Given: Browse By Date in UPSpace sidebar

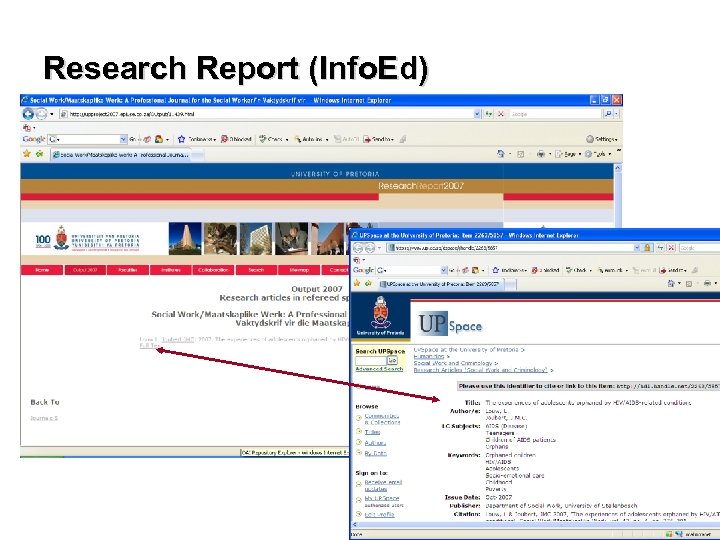Looking at the screenshot, I should 376,453.
